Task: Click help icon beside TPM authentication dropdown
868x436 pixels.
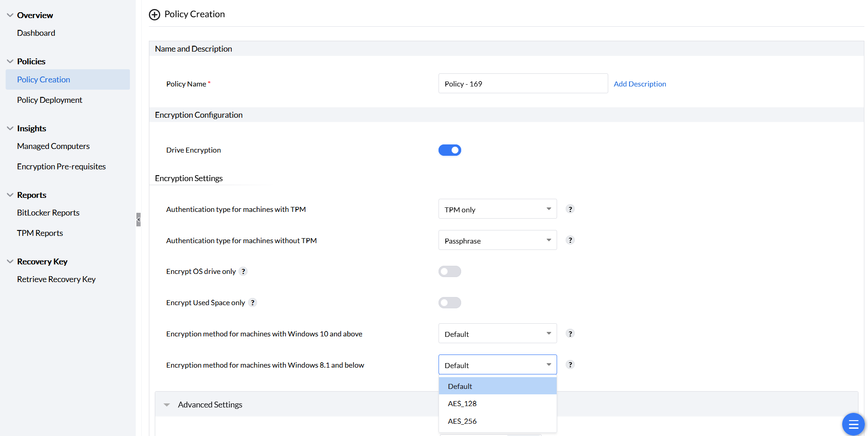Action: (x=570, y=209)
